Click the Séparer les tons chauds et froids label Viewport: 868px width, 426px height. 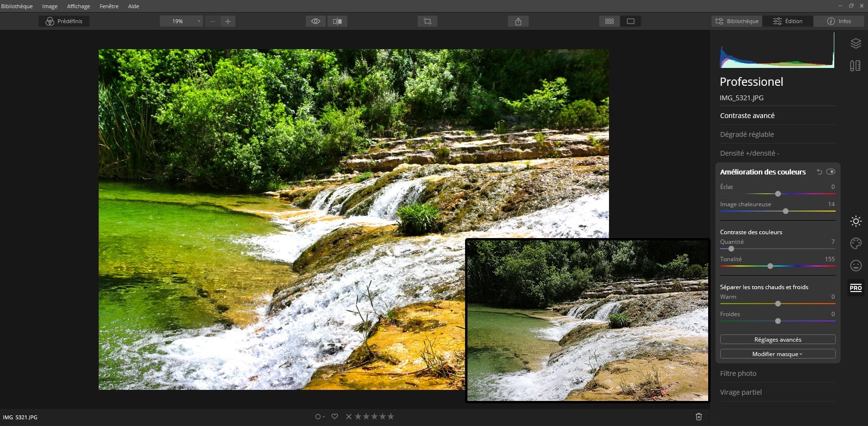(x=764, y=287)
